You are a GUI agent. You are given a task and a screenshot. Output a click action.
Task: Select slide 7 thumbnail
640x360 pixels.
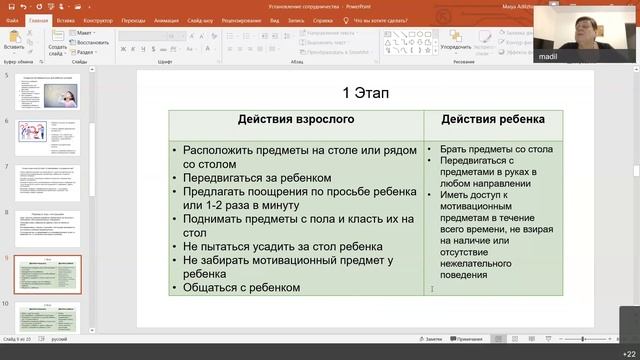pos(48,183)
